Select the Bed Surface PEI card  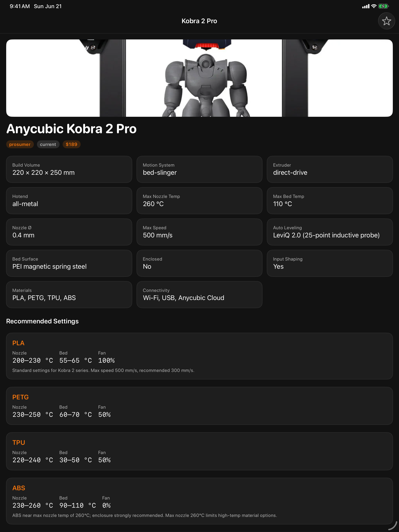[69, 263]
